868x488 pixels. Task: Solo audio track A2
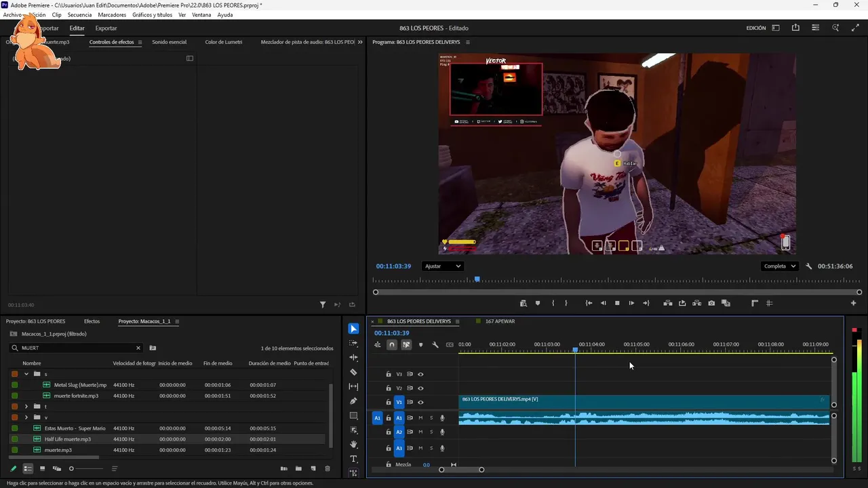[x=431, y=432]
